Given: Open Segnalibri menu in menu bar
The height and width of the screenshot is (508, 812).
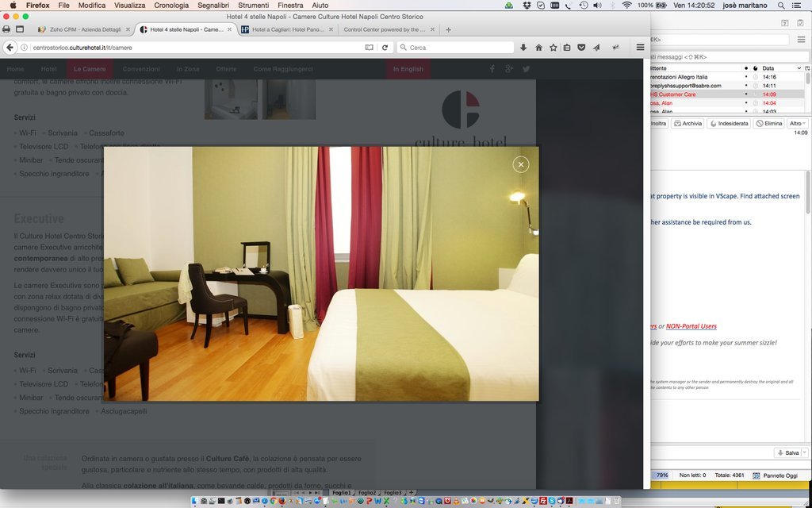Looking at the screenshot, I should click(213, 6).
